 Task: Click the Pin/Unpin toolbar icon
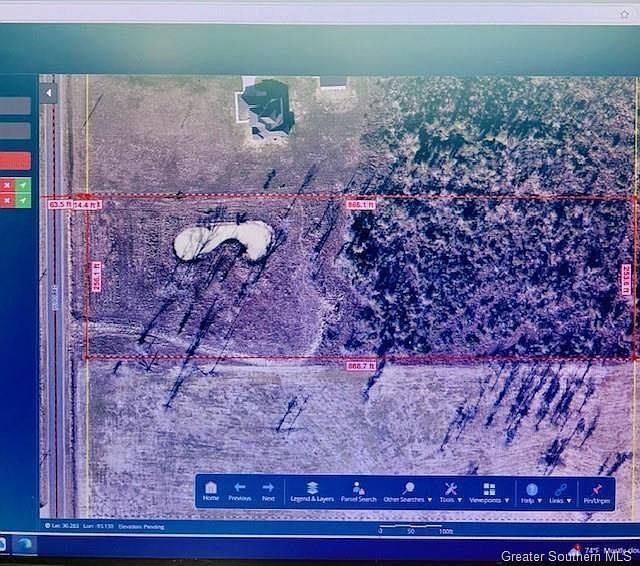tap(598, 489)
